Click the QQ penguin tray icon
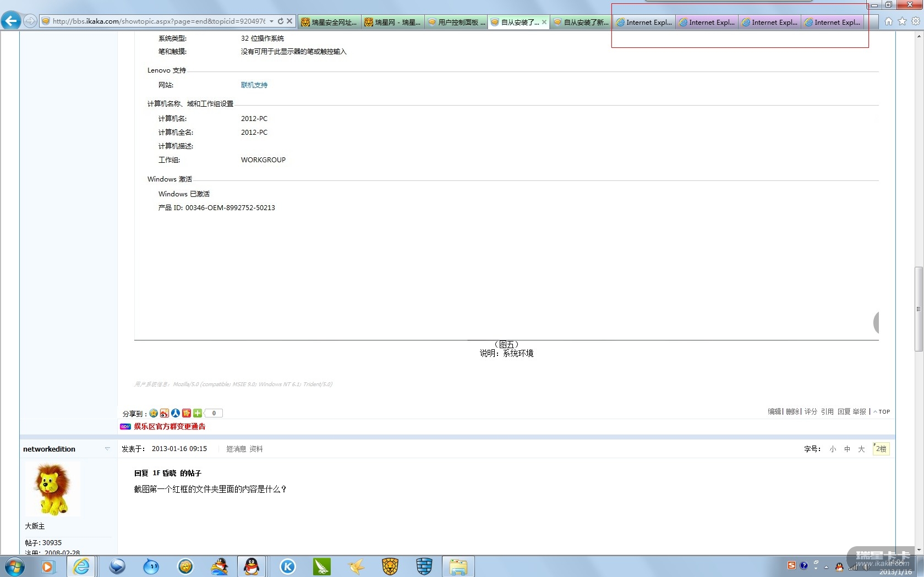 (x=839, y=567)
